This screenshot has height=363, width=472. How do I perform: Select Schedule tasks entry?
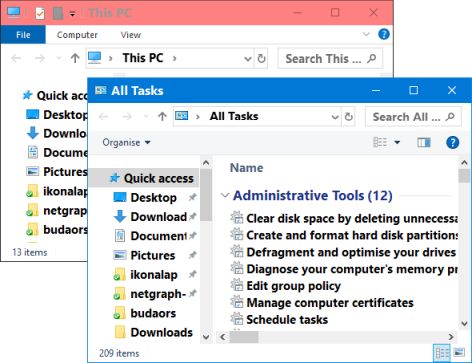279,320
